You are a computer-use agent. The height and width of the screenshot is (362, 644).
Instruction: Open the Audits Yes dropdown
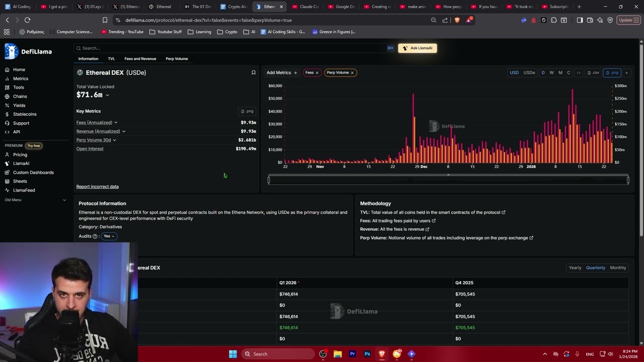[x=109, y=236]
